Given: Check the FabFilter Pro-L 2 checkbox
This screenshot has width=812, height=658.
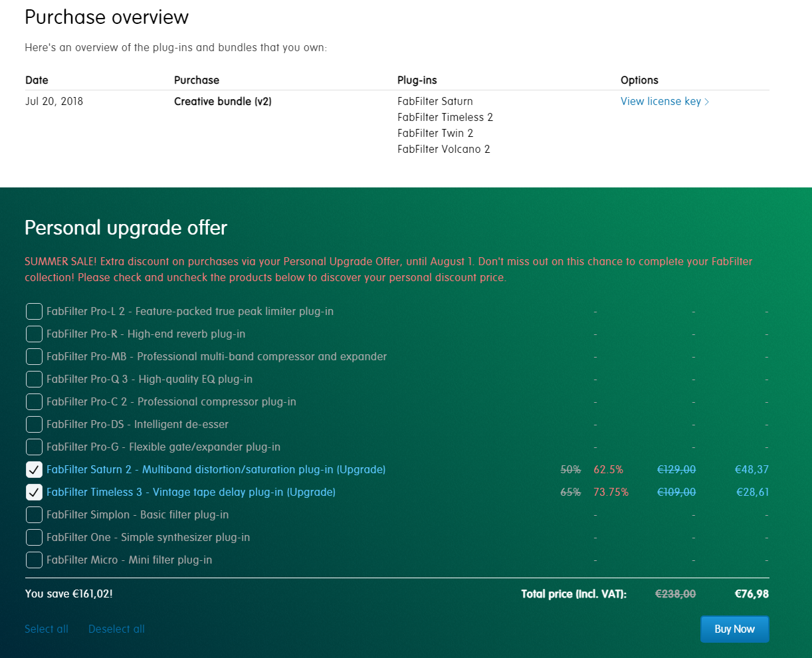Looking at the screenshot, I should 34,311.
